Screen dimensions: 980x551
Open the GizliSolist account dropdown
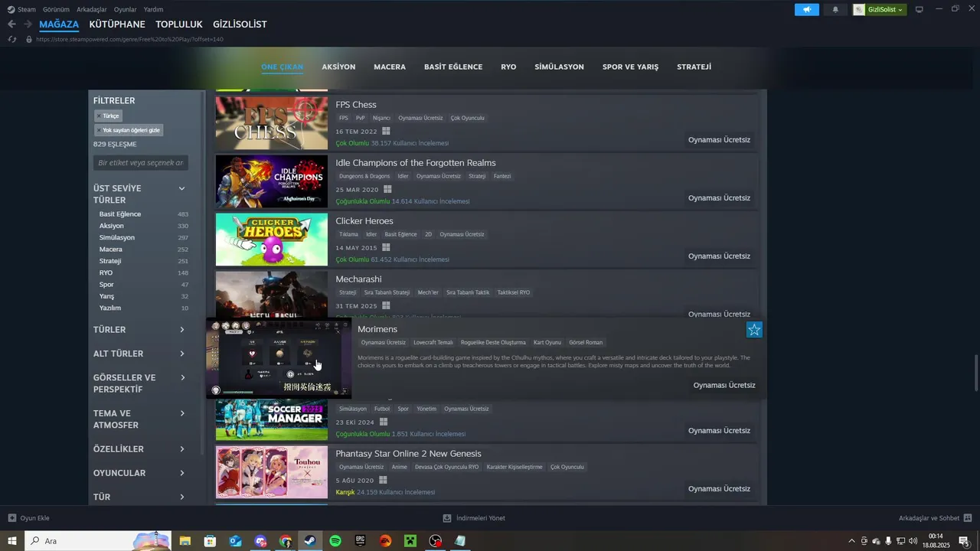click(880, 9)
